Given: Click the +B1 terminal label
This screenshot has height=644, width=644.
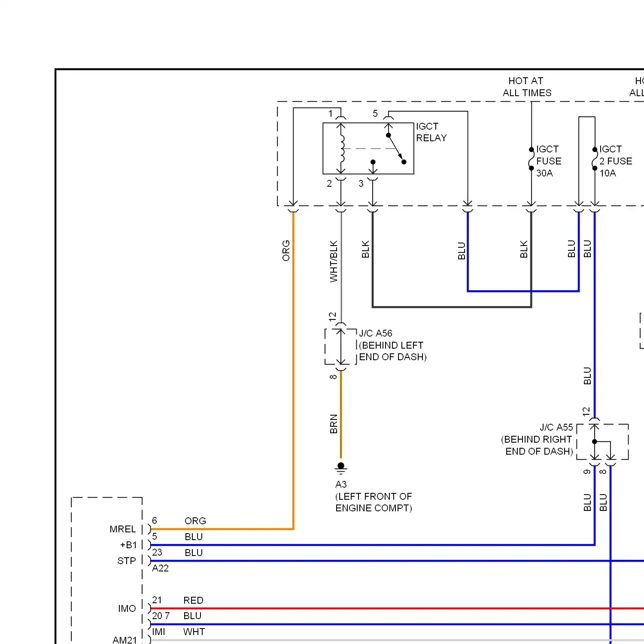Looking at the screenshot, I should 128,545.
